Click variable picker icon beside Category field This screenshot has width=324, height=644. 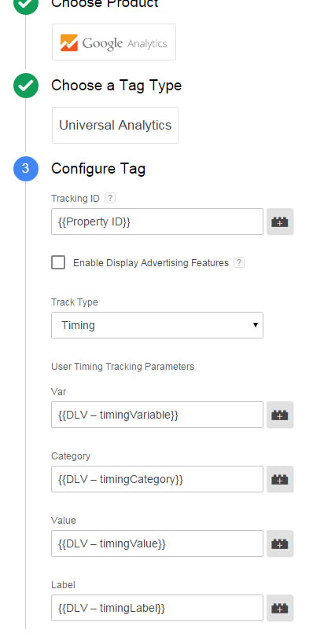tap(280, 479)
